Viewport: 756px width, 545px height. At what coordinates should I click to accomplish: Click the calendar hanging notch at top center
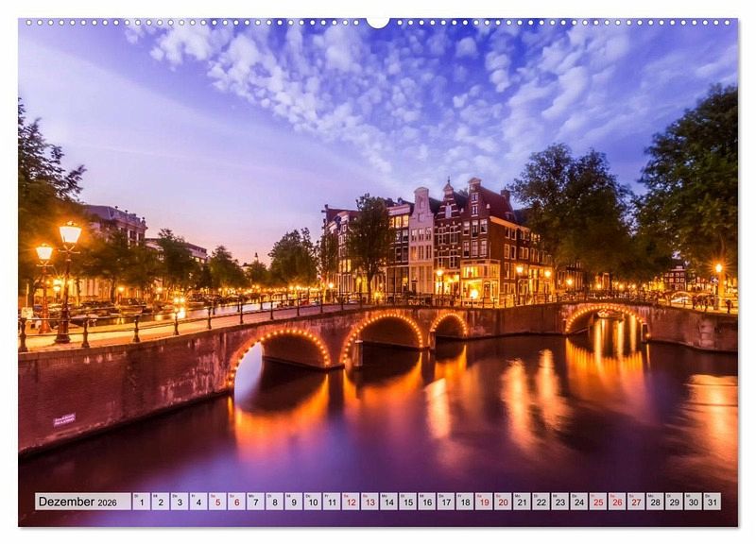click(378, 22)
